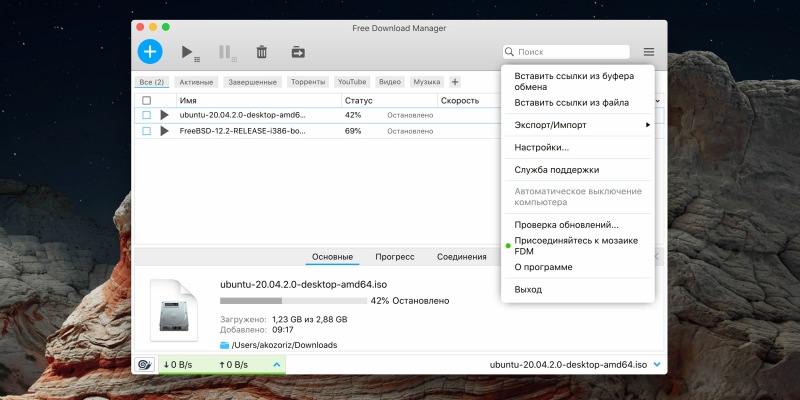Switch to the Основные details tab
The image size is (800, 400).
point(333,257)
